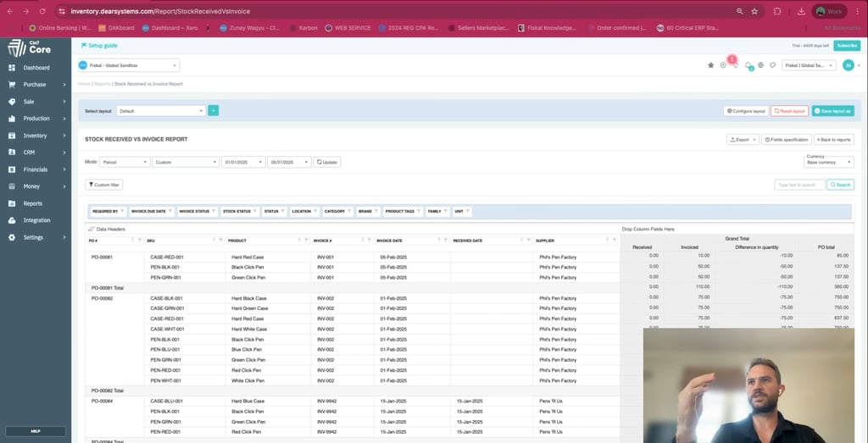Image resolution: width=868 pixels, height=443 pixels.
Task: Open browser downloads icon
Action: coord(801,11)
